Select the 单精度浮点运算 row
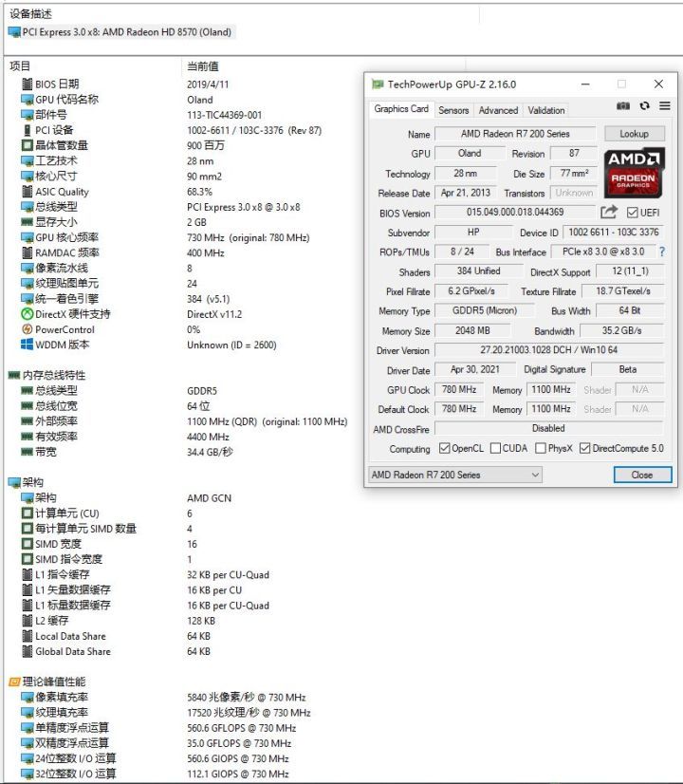The width and height of the screenshot is (683, 784). (72, 727)
